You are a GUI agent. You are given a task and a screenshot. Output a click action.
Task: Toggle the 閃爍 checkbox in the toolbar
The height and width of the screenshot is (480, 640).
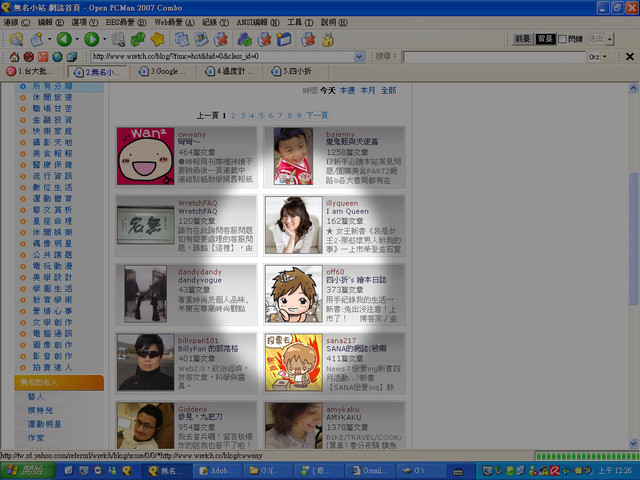coord(562,38)
